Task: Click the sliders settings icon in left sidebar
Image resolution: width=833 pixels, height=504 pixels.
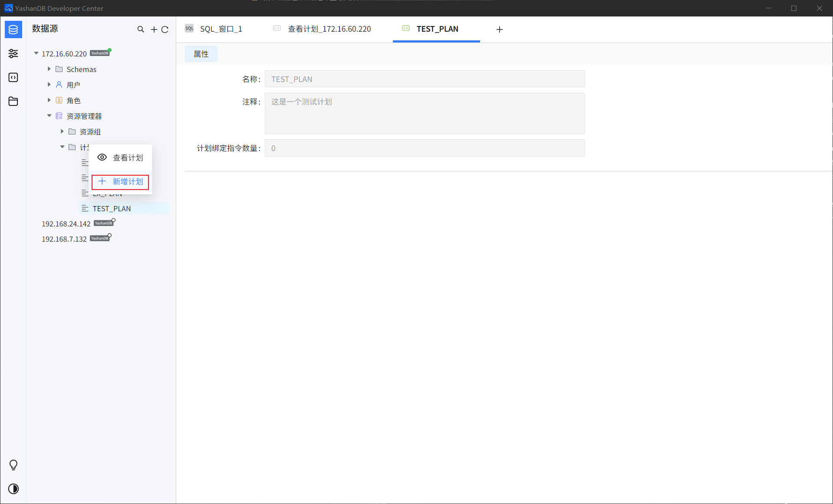Action: 13,53
